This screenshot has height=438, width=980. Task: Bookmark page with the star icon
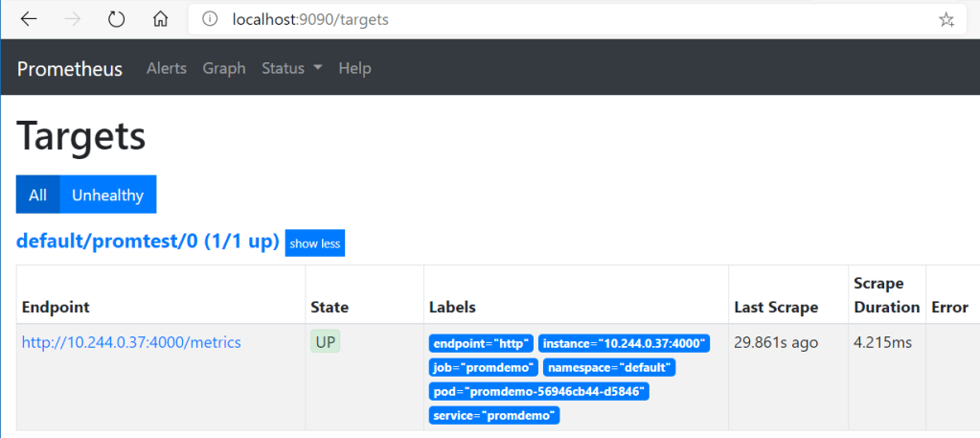click(946, 19)
